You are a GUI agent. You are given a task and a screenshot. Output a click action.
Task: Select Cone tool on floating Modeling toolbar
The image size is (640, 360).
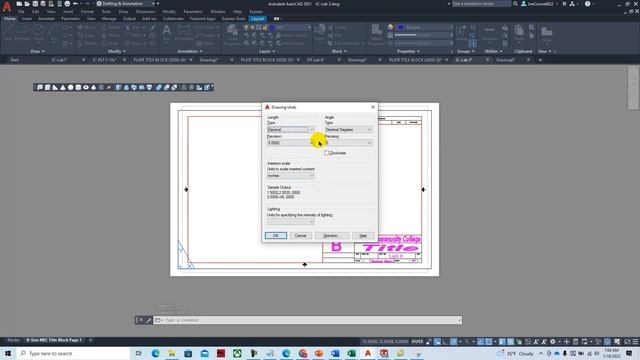click(x=63, y=87)
